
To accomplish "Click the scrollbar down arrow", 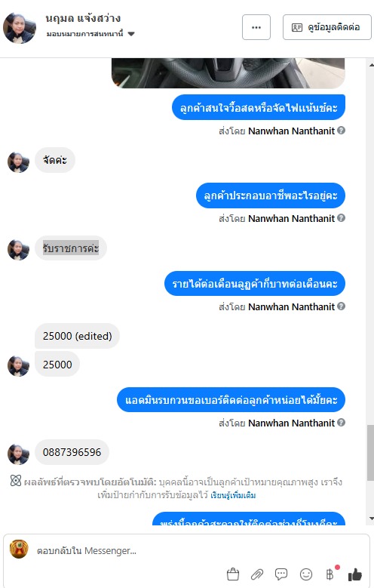I will tap(371, 519).
